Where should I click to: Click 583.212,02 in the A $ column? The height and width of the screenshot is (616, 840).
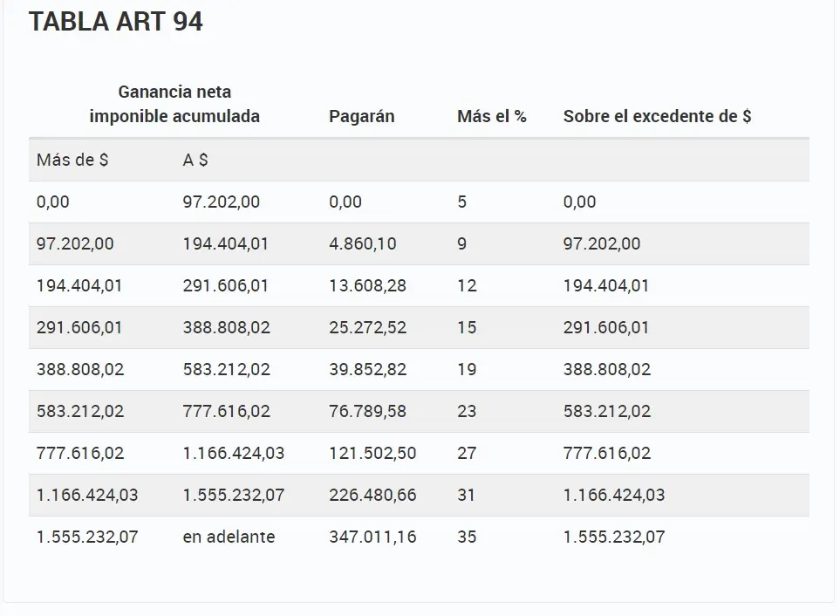226,369
